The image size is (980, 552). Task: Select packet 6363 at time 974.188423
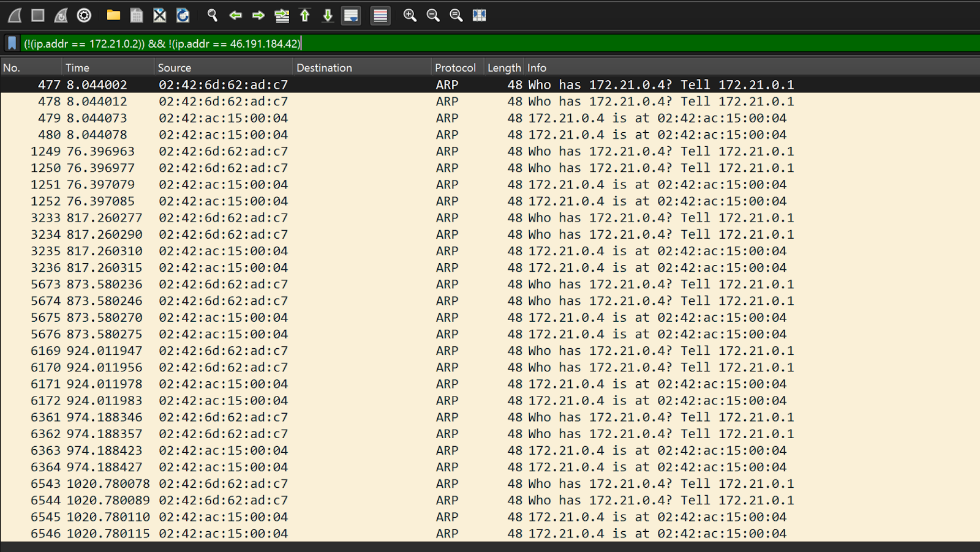point(490,450)
